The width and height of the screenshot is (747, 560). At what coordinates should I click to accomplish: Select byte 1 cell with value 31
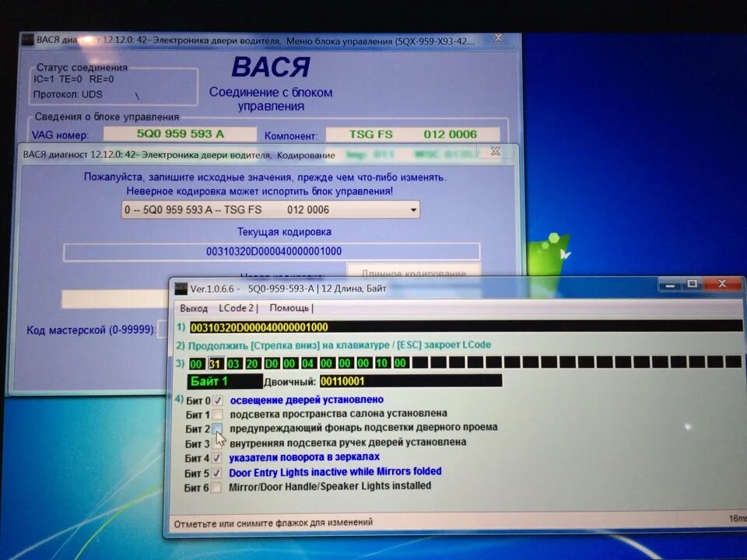tap(215, 364)
